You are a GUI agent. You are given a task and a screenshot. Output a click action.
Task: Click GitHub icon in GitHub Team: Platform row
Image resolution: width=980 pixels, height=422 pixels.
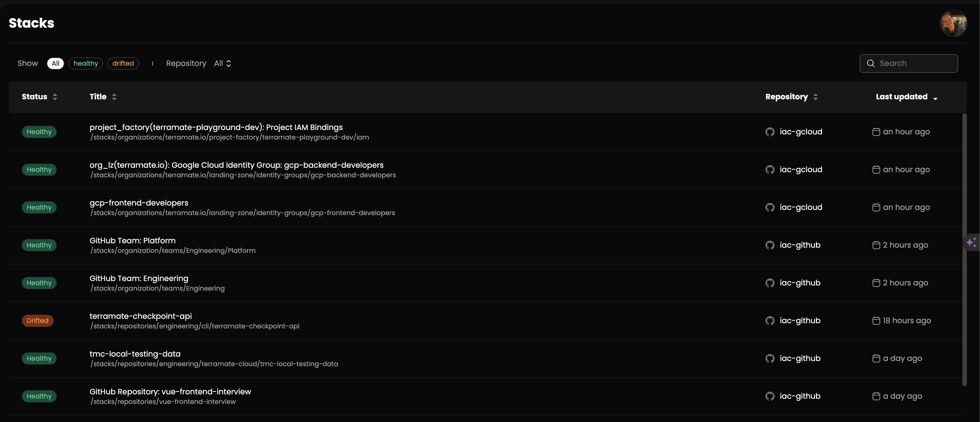click(x=770, y=245)
